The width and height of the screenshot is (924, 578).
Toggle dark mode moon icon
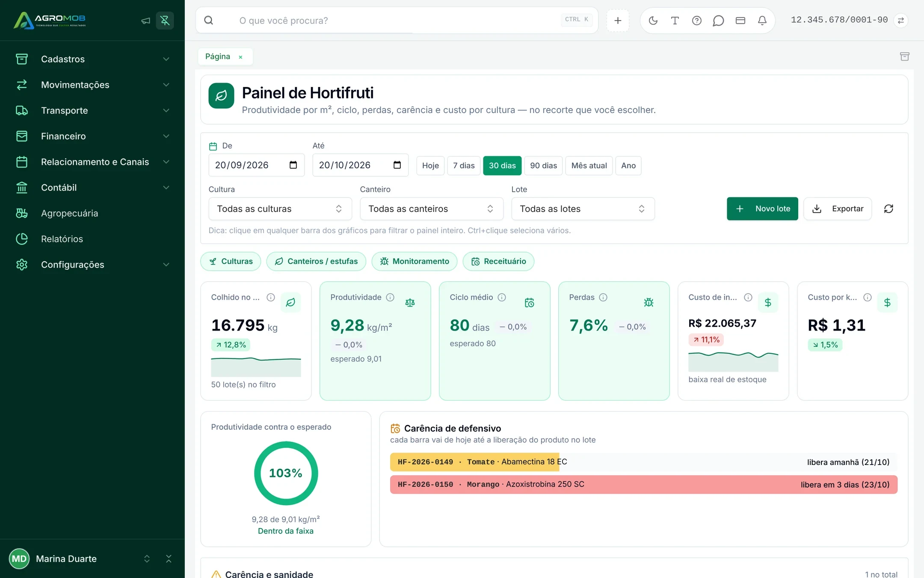[x=653, y=21]
